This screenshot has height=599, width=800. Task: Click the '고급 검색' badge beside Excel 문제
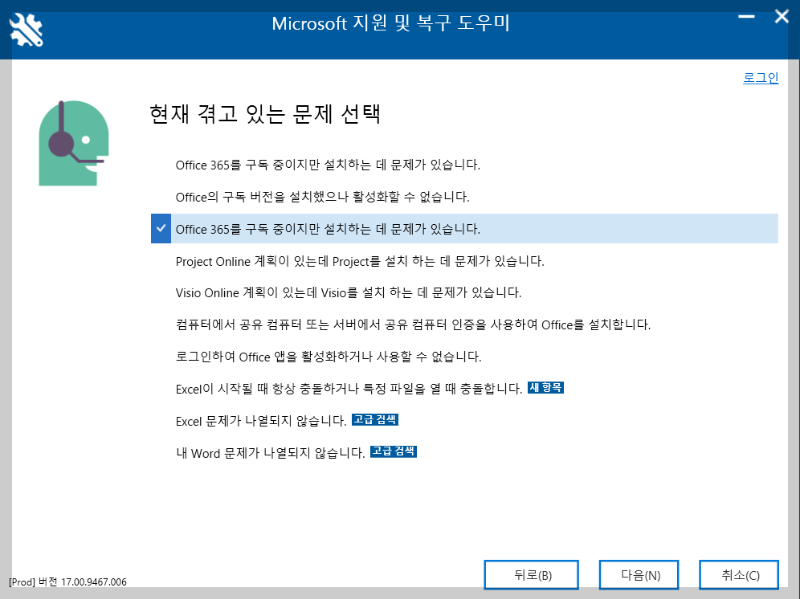pos(375,419)
